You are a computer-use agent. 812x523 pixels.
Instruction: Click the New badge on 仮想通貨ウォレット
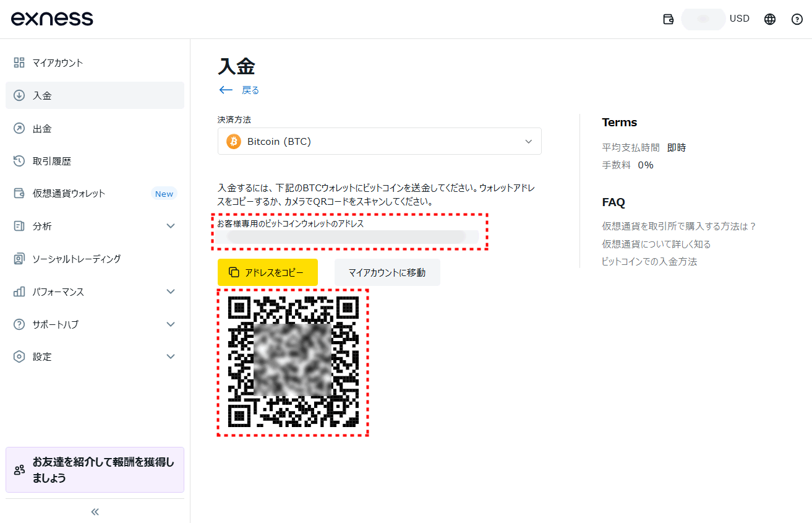pos(164,194)
